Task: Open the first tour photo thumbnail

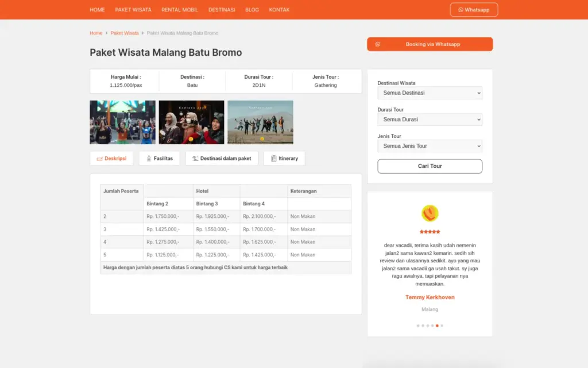Action: coord(122,122)
